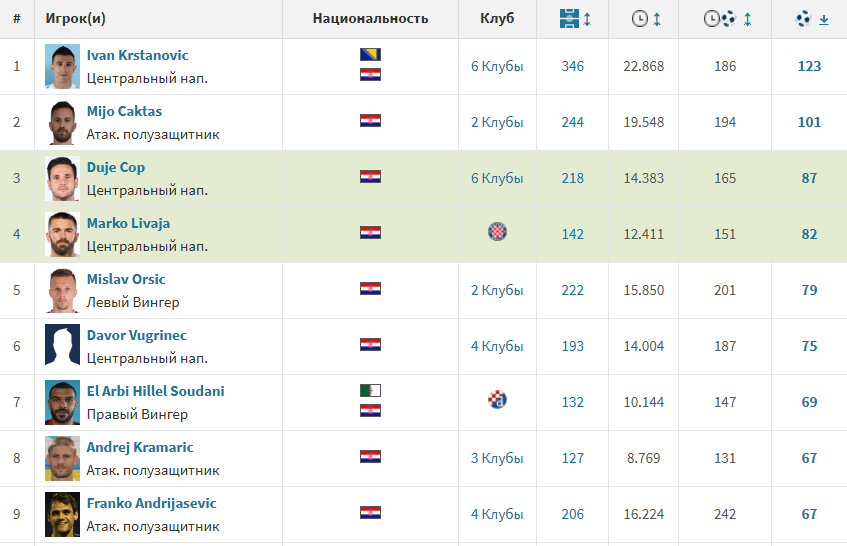Expand Ivan Krstanovic's 6 Клубы list
Viewport: 847px width, 546px height.
click(497, 66)
